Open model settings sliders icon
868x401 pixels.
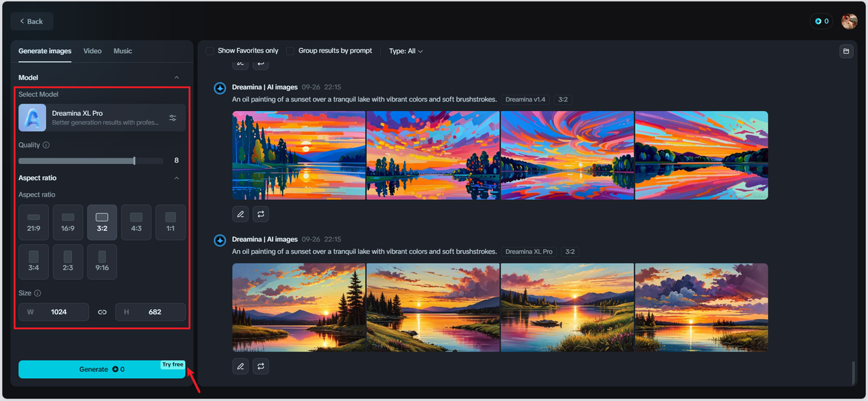(x=173, y=118)
